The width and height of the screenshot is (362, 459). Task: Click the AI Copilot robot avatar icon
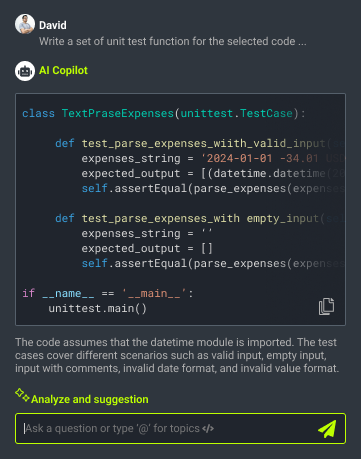tap(25, 71)
